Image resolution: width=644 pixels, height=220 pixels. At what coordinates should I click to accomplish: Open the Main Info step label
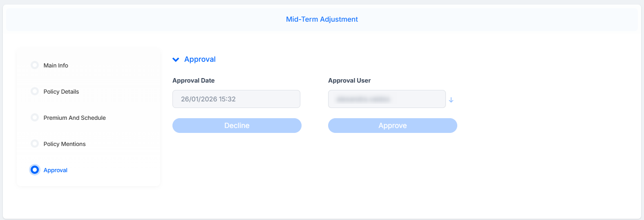[x=56, y=65]
